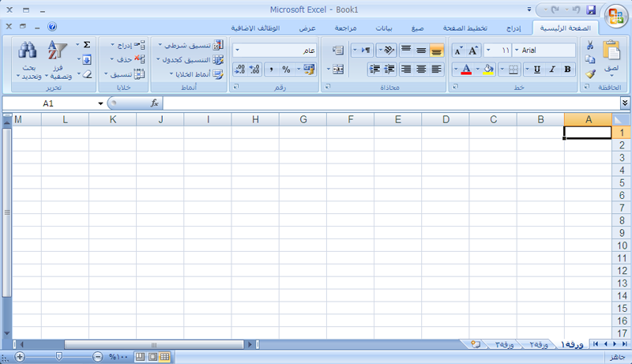Open أنماط الخلايا cell styles
Screen dimensions: 632x364
196,74
